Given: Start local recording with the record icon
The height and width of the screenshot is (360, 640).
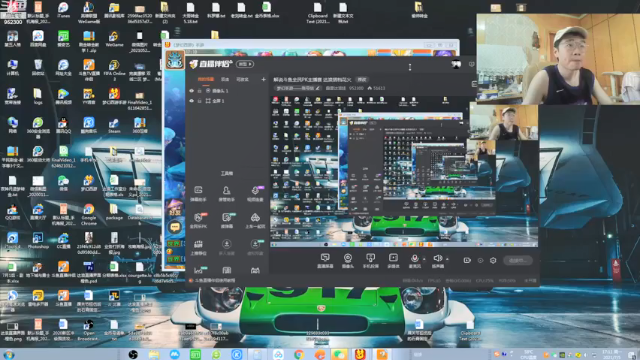Looking at the screenshot, I should click(467, 260).
